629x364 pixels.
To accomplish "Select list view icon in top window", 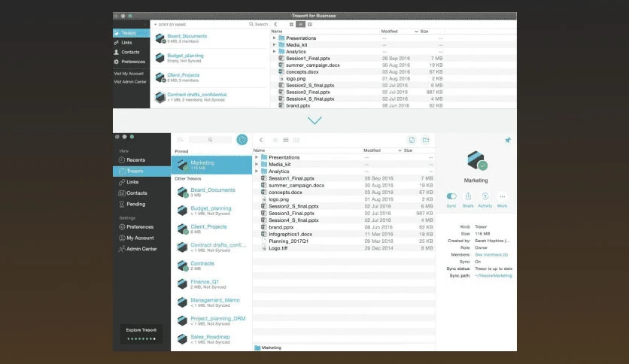I will [x=300, y=24].
